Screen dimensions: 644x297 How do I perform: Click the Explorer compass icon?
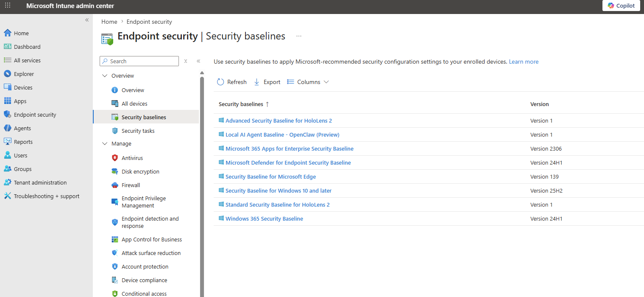coord(7,74)
